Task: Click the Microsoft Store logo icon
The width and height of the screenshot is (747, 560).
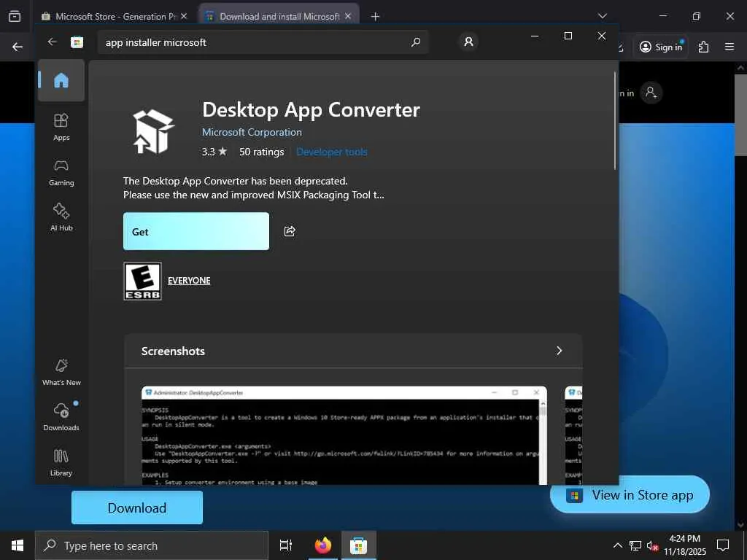Action: [77, 42]
